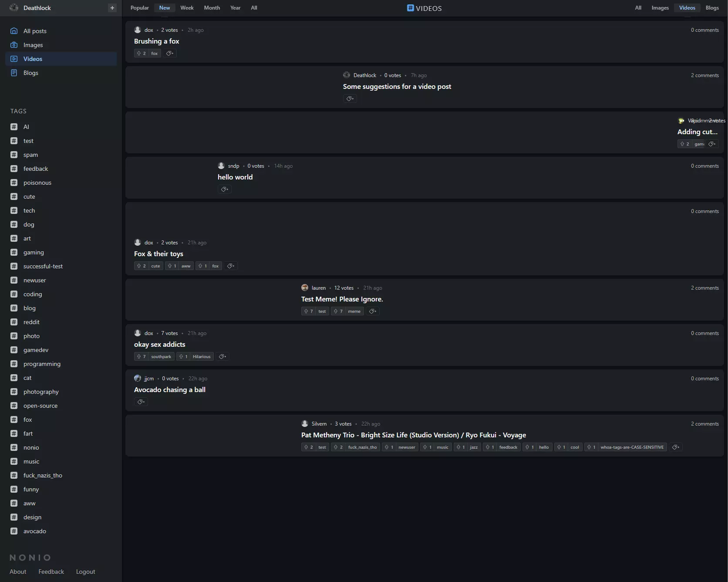This screenshot has width=728, height=582.
Task: Switch sorting to the Popular tab
Action: [x=139, y=8]
